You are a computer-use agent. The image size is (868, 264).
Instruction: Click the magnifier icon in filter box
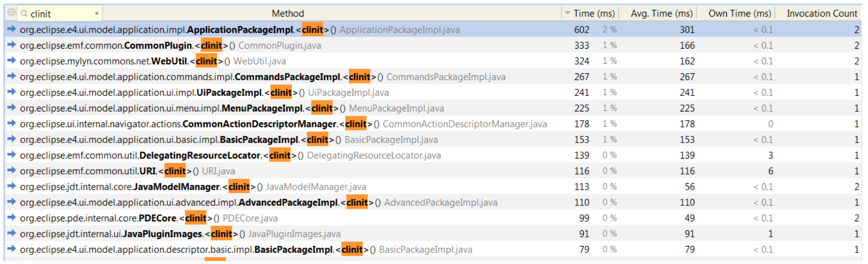point(24,14)
